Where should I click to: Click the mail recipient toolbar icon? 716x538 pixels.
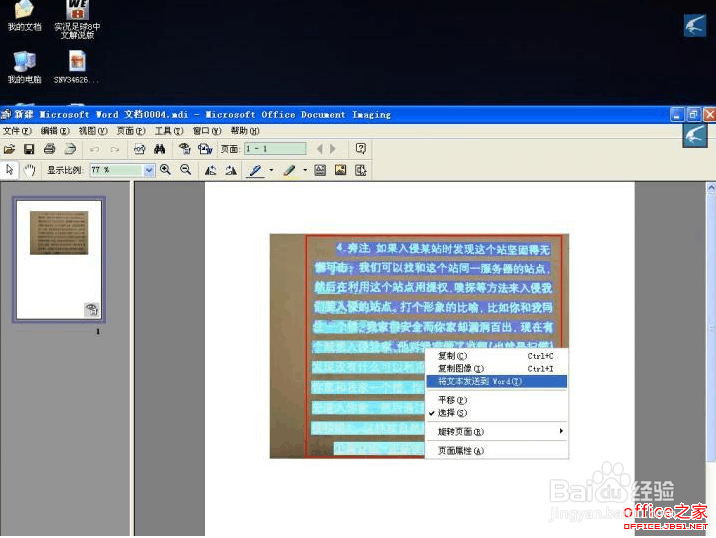tap(139, 149)
